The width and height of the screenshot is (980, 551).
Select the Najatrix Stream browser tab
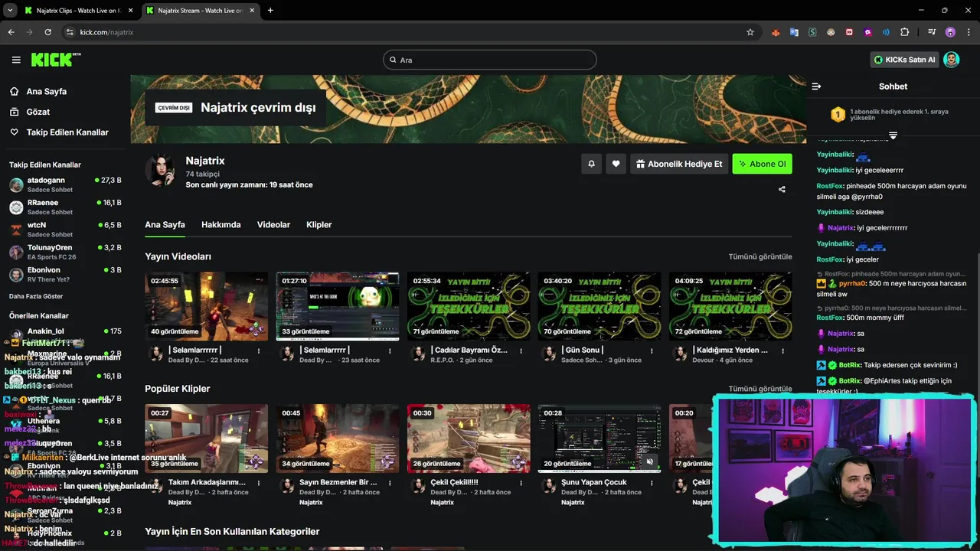pyautogui.click(x=201, y=11)
